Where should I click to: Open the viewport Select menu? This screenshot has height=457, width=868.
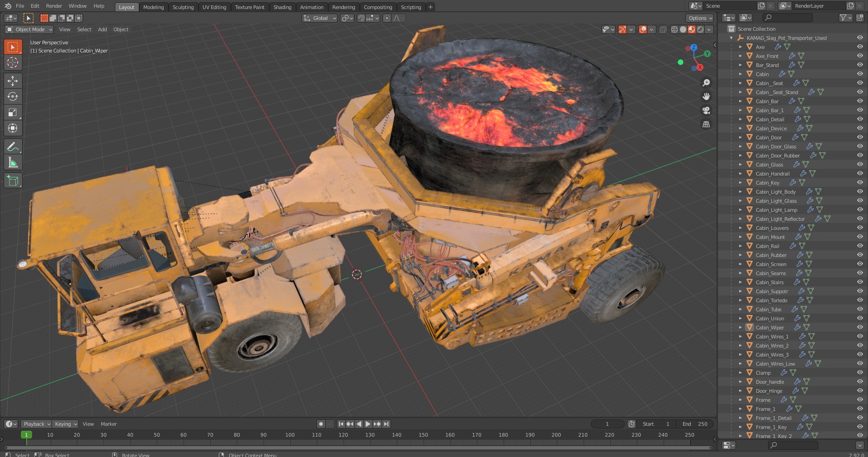[x=84, y=29]
